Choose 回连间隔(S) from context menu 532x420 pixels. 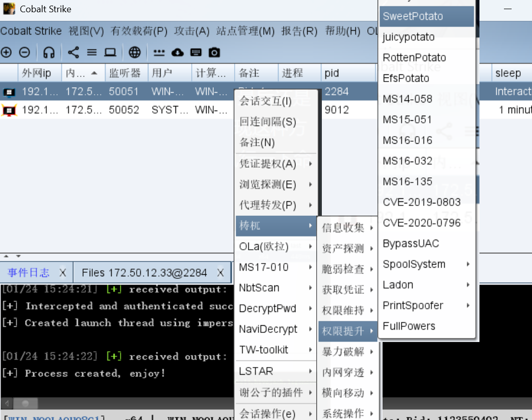click(276, 122)
